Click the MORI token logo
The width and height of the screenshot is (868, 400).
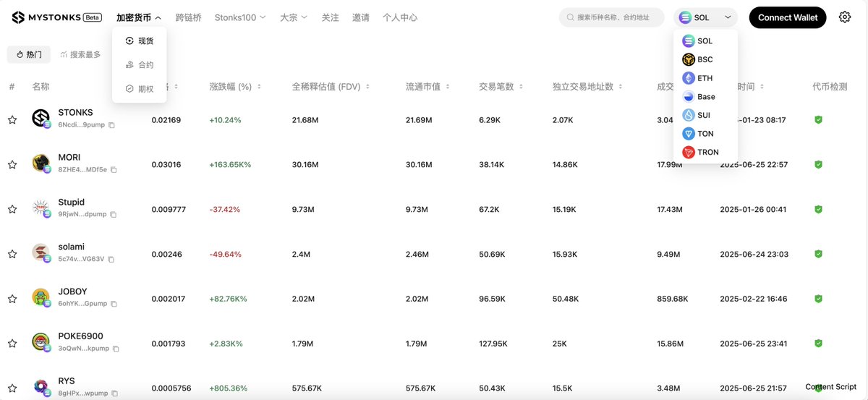click(x=41, y=163)
